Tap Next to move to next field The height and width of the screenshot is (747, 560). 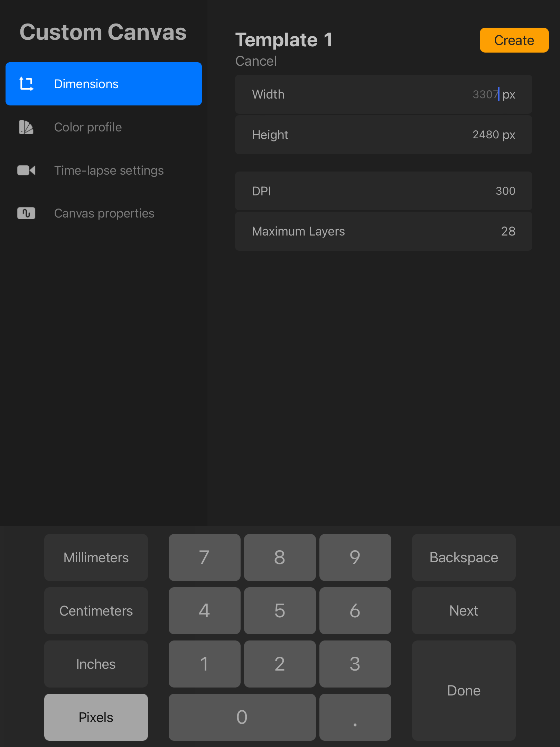[x=464, y=611]
